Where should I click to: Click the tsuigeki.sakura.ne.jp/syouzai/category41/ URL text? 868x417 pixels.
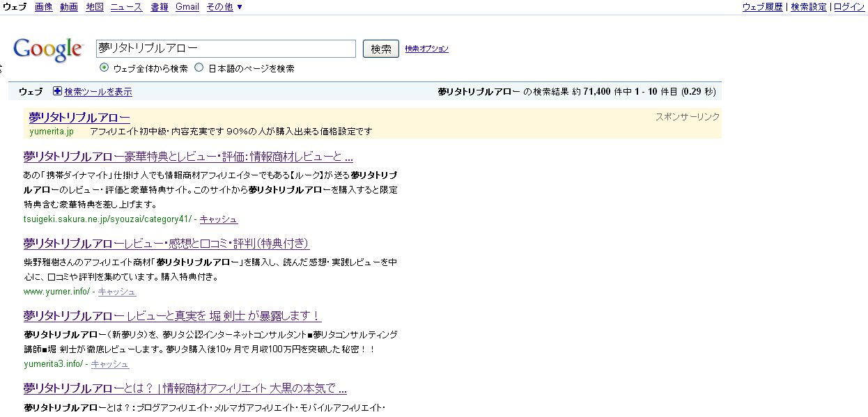click(107, 219)
